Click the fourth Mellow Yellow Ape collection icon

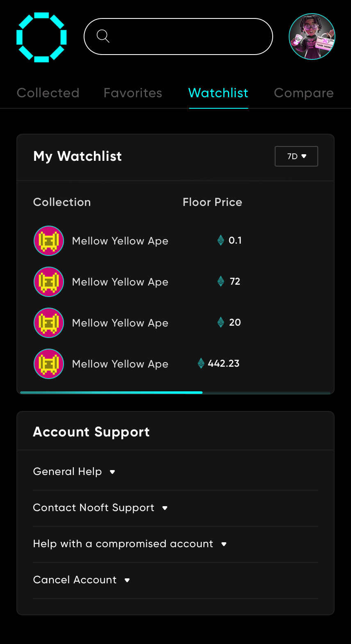49,364
